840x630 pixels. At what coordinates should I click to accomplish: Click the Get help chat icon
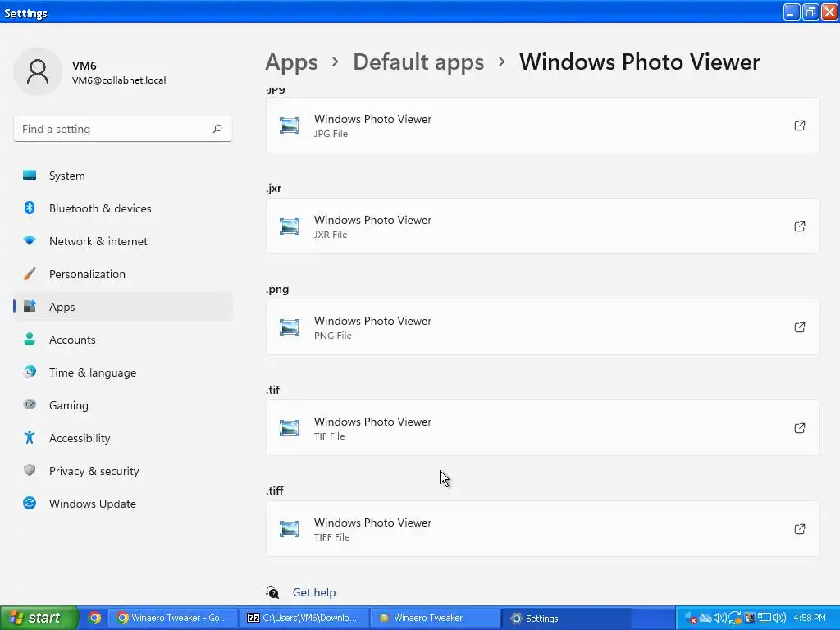[x=272, y=592]
